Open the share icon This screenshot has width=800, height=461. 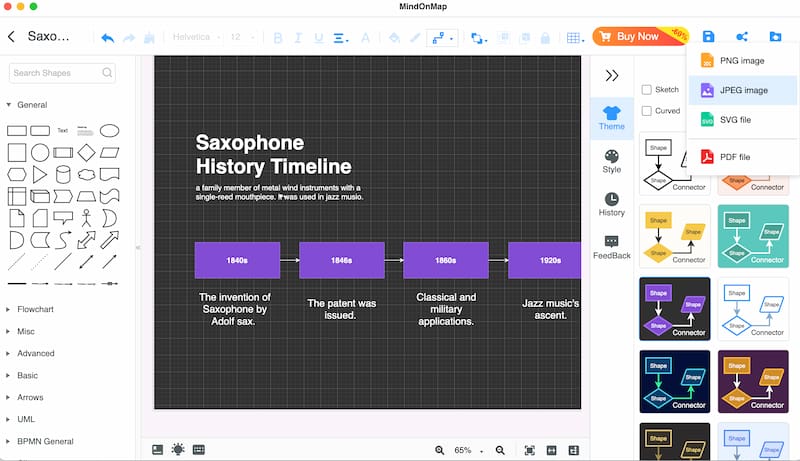coord(742,36)
